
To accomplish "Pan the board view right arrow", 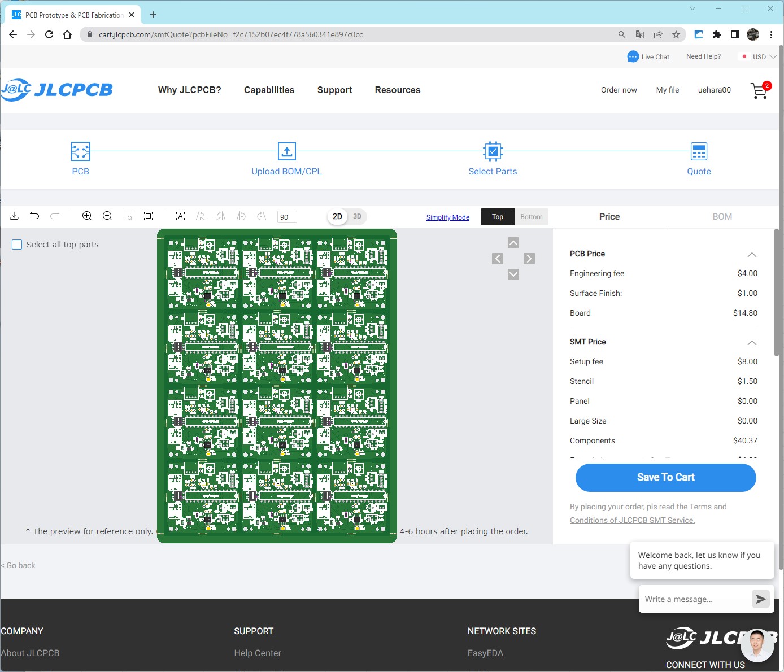I will (x=529, y=259).
